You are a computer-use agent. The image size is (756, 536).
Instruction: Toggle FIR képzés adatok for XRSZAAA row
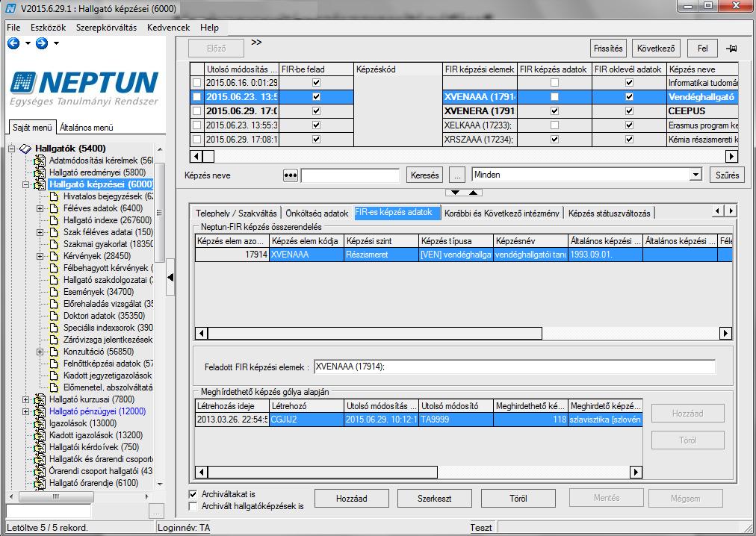pos(554,140)
